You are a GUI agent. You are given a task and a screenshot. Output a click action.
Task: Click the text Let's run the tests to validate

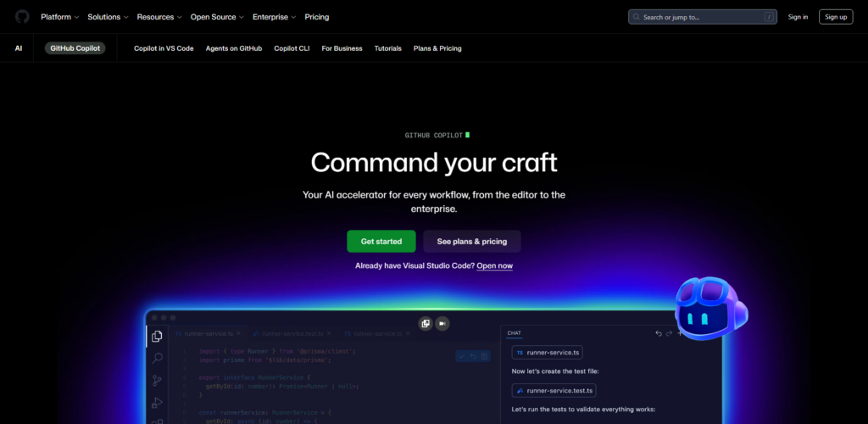click(x=583, y=410)
